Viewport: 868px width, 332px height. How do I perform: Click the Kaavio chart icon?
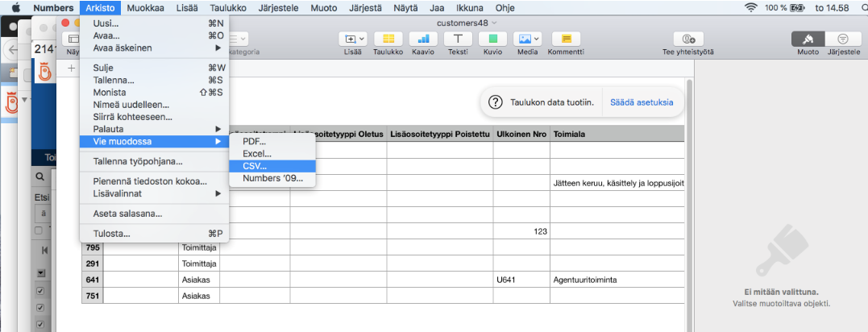pos(423,39)
